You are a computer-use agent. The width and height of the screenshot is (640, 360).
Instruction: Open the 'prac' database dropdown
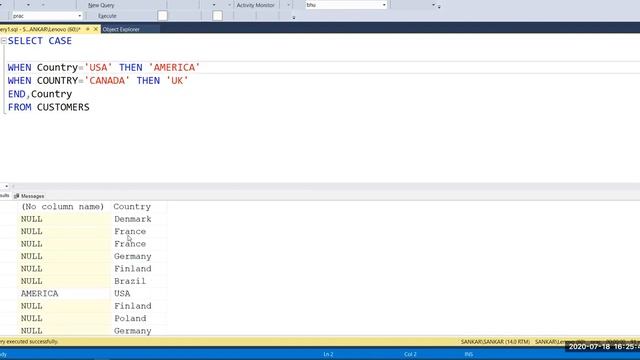[x=79, y=16]
